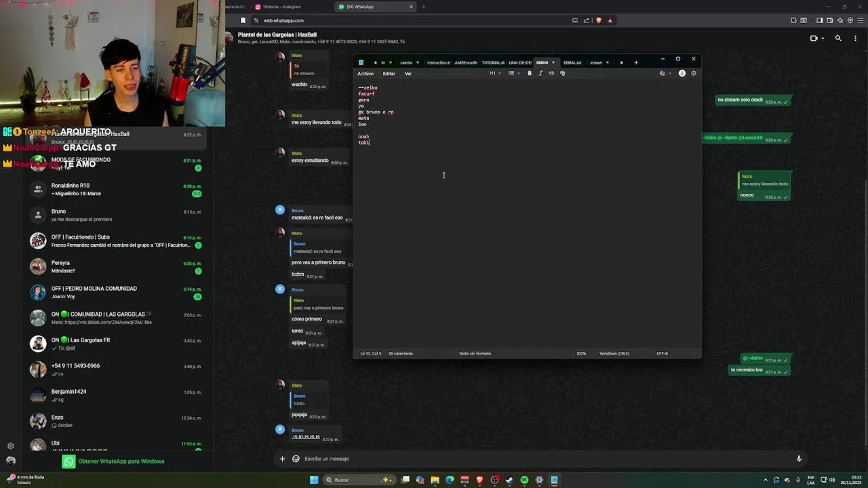This screenshot has width=868, height=488.
Task: Close the WhatsApp browser tab
Action: pyautogui.click(x=411, y=7)
